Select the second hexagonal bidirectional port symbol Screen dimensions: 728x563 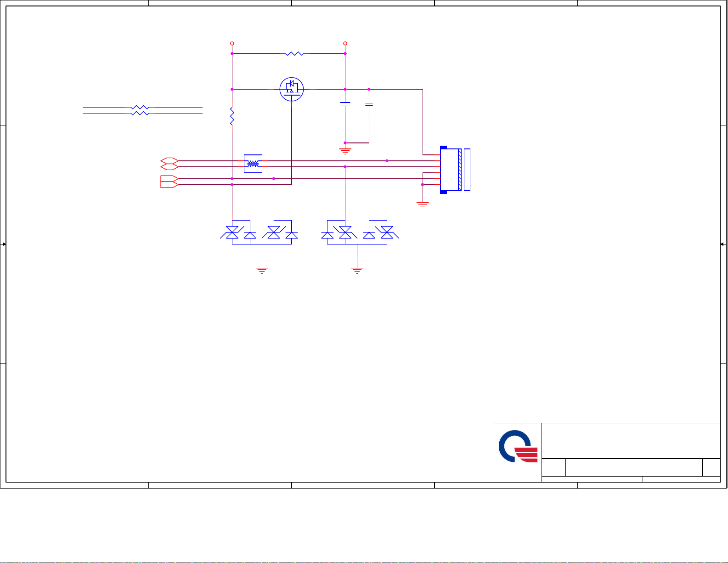coord(169,166)
